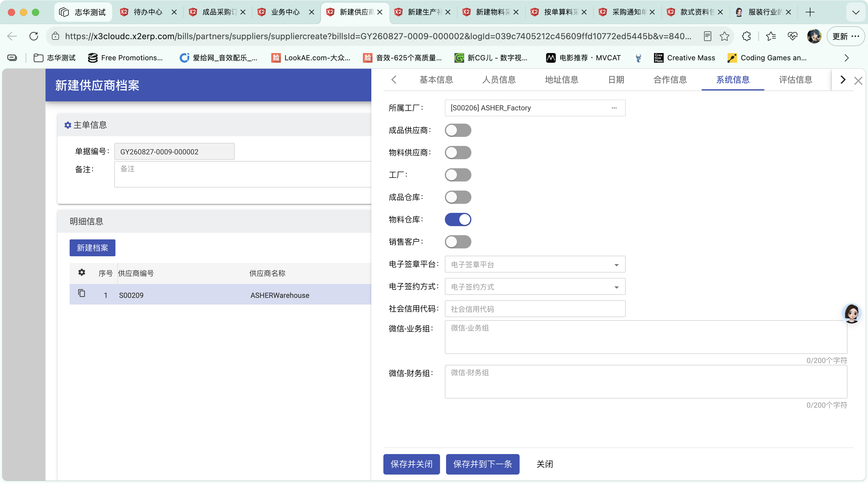Image resolution: width=868 pixels, height=483 pixels.
Task: Open the browser extensions puzzle icon
Action: click(x=746, y=36)
